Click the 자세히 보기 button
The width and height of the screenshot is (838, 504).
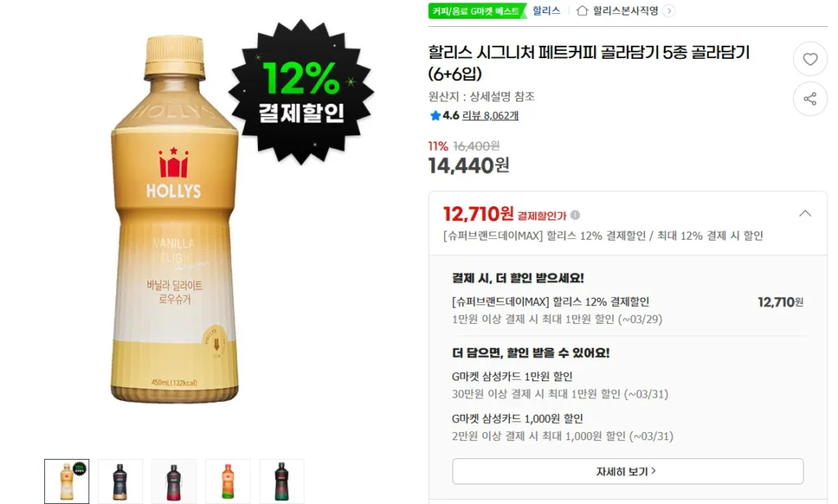tap(628, 471)
